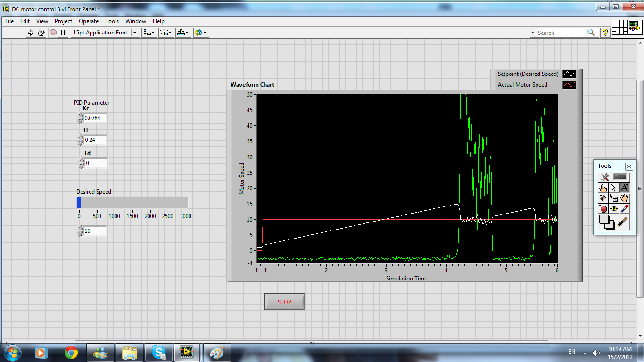Click the Ti increment/decrement stepper

point(81,140)
